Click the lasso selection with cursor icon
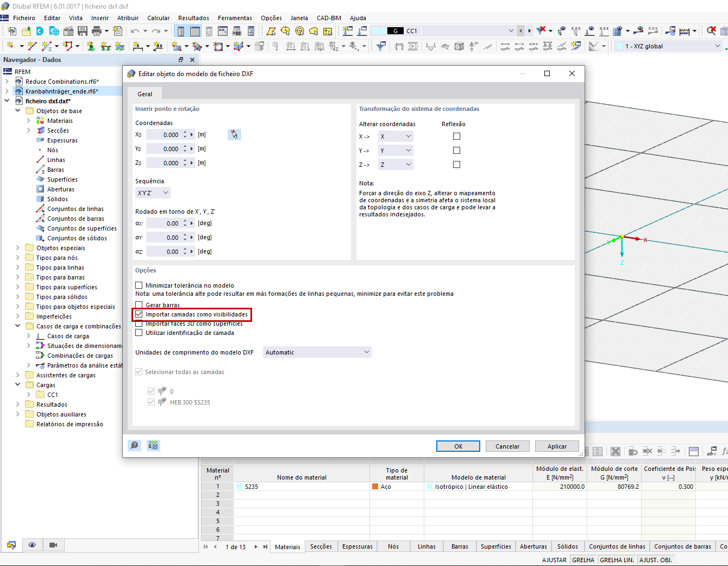The height and width of the screenshot is (566, 728). (x=313, y=31)
